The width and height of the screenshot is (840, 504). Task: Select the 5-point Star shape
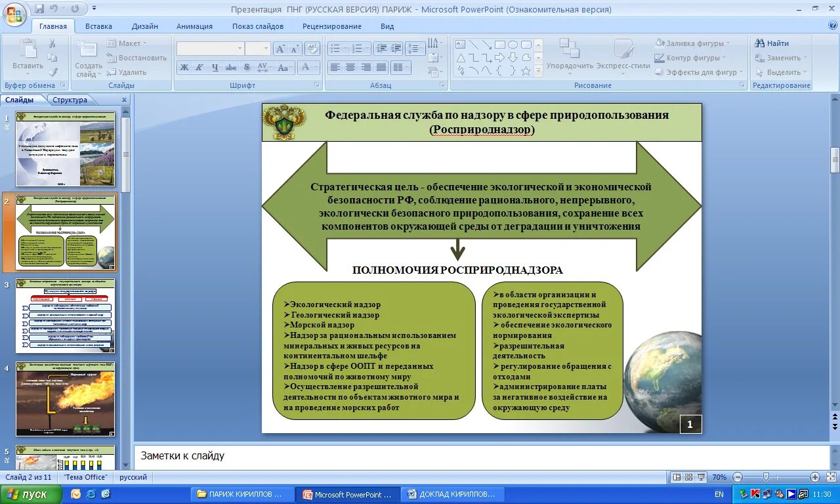click(526, 71)
